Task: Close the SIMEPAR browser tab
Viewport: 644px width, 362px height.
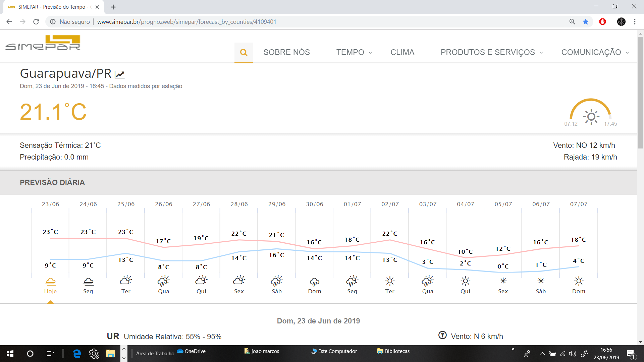Action: 97,7
